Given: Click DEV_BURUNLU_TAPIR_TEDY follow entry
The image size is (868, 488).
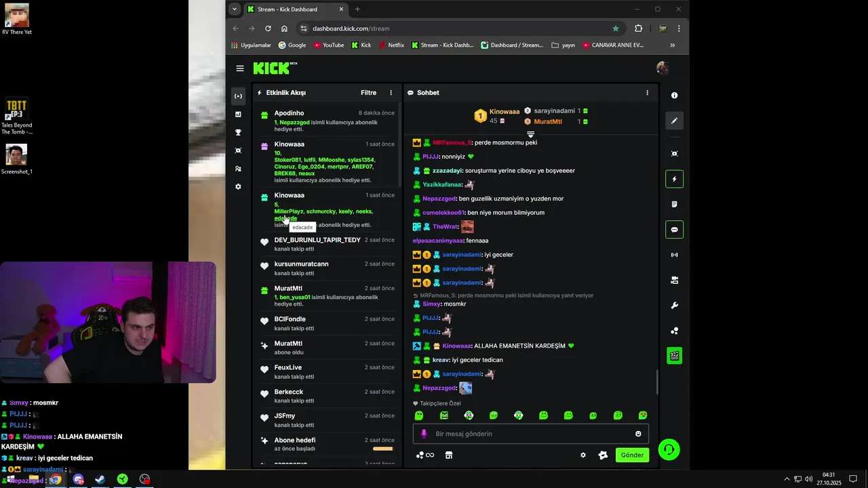Looking at the screenshot, I should 328,244.
